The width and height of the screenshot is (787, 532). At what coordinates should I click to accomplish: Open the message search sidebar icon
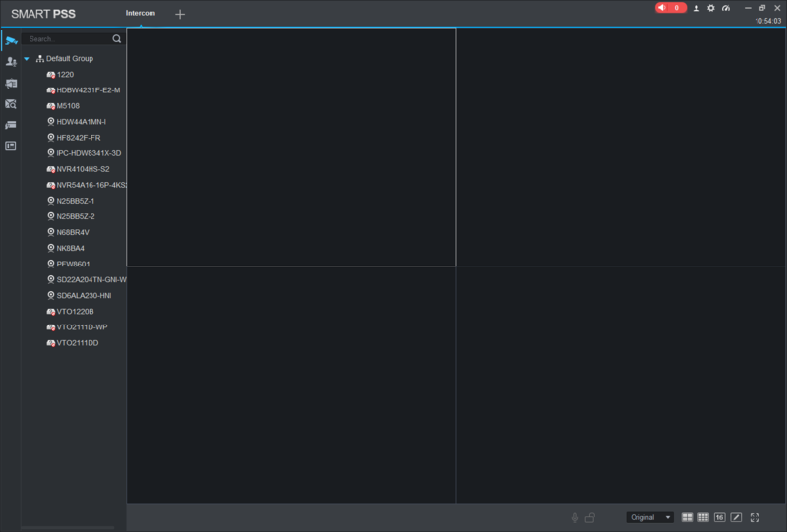point(11,104)
